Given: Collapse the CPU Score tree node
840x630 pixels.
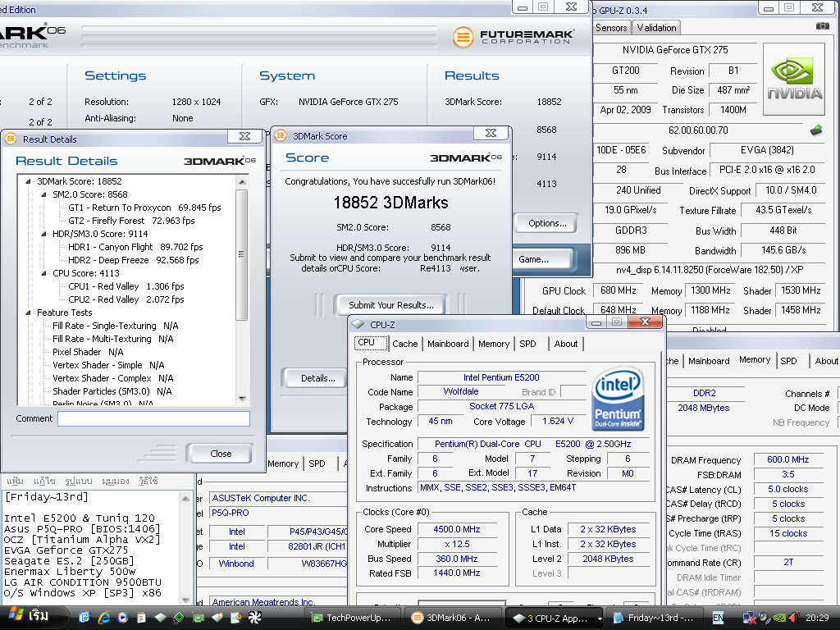Looking at the screenshot, I should click(45, 273).
